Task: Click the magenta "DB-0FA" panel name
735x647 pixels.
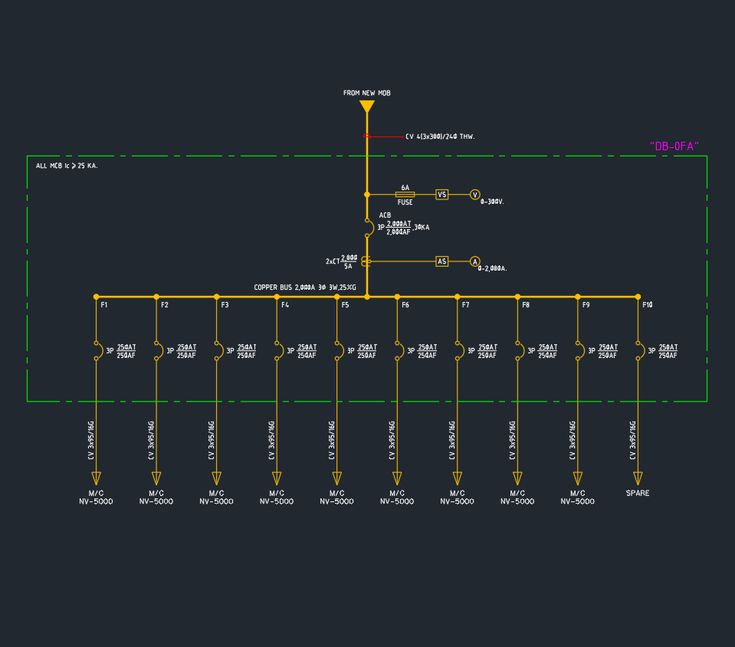Action: coord(675,146)
